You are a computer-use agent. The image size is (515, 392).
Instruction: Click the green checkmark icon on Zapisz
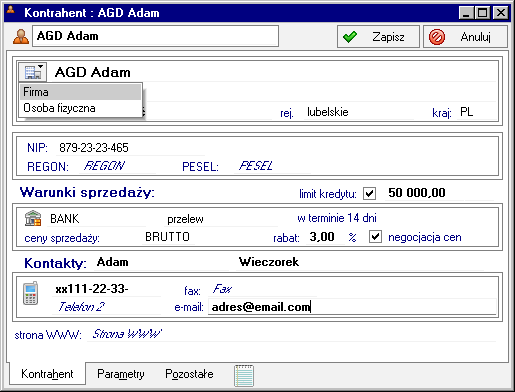350,37
